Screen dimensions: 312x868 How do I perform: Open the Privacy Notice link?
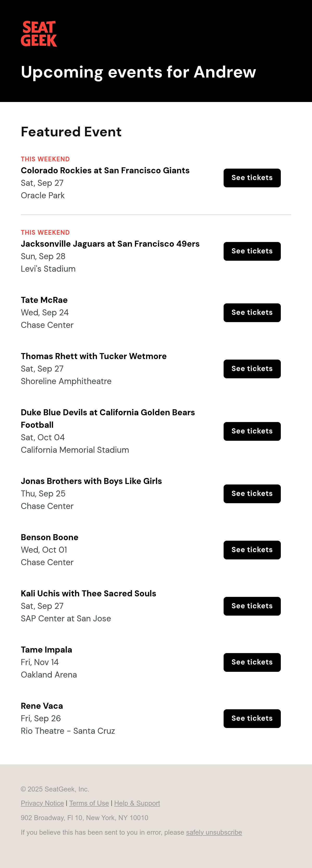[42, 803]
